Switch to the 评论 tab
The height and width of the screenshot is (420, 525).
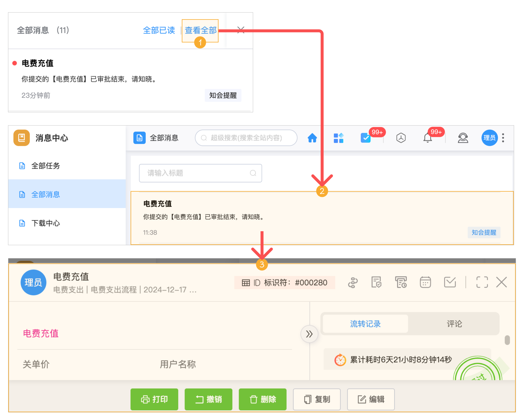point(454,324)
